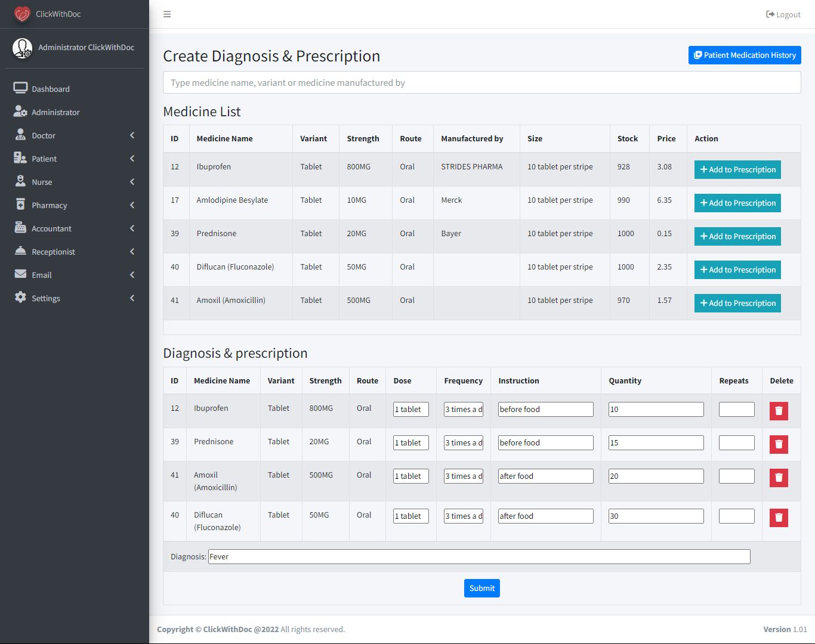Click the Administrator avatar icon
The width and height of the screenshot is (815, 644).
[x=23, y=48]
